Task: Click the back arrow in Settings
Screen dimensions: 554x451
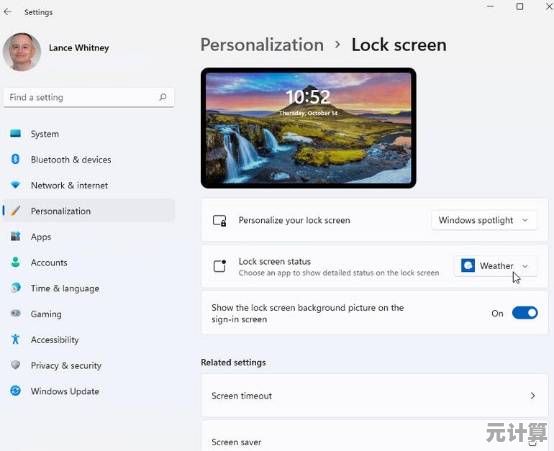Action: (x=8, y=12)
